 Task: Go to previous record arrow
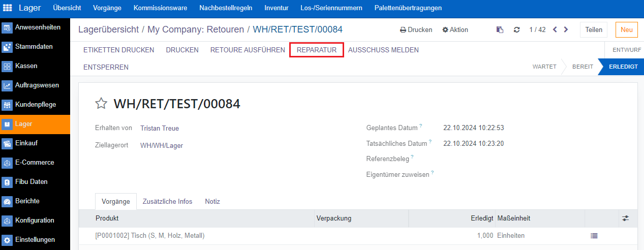click(555, 30)
